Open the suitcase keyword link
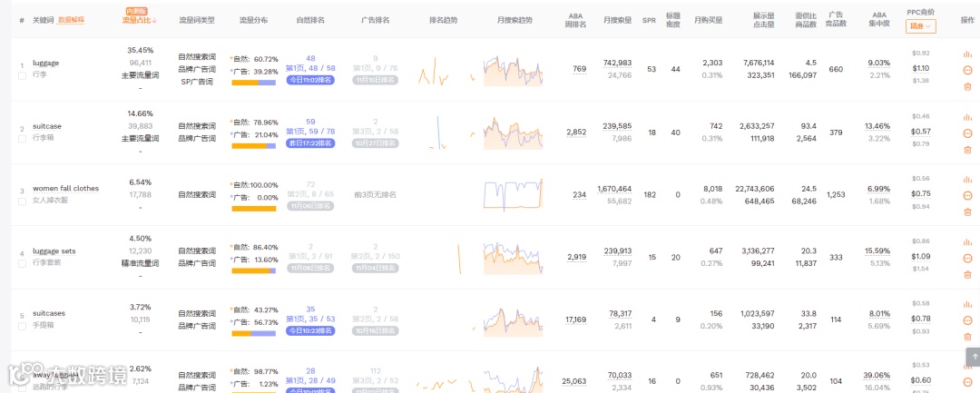The height and width of the screenshot is (393, 980). coord(47,125)
